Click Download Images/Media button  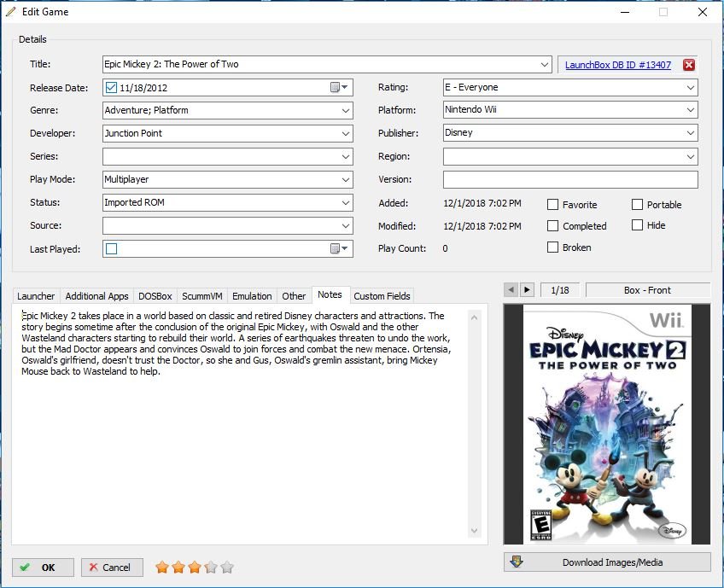pos(607,562)
